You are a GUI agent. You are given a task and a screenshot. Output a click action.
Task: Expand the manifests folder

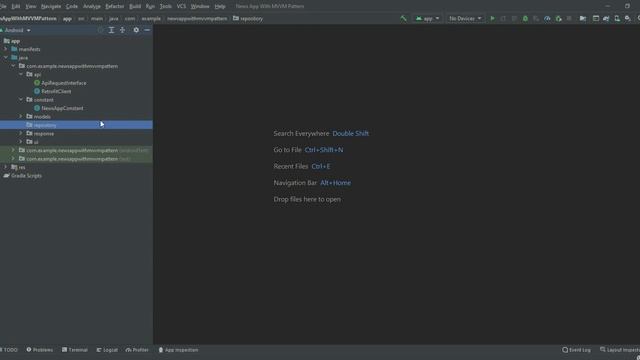(6, 49)
